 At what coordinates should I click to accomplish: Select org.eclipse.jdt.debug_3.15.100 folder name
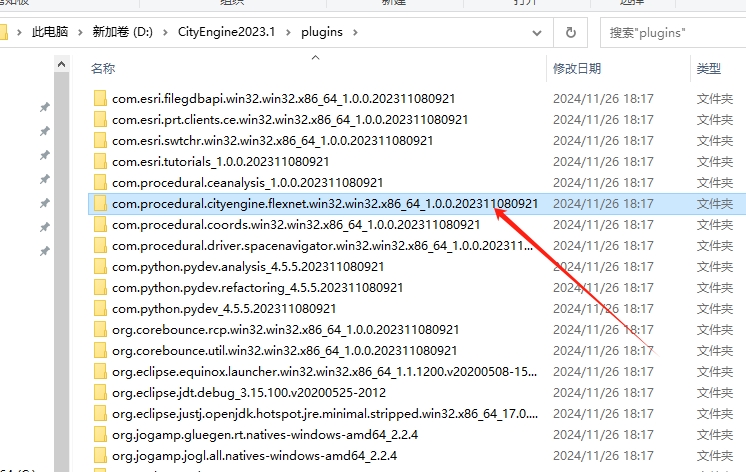(x=249, y=393)
